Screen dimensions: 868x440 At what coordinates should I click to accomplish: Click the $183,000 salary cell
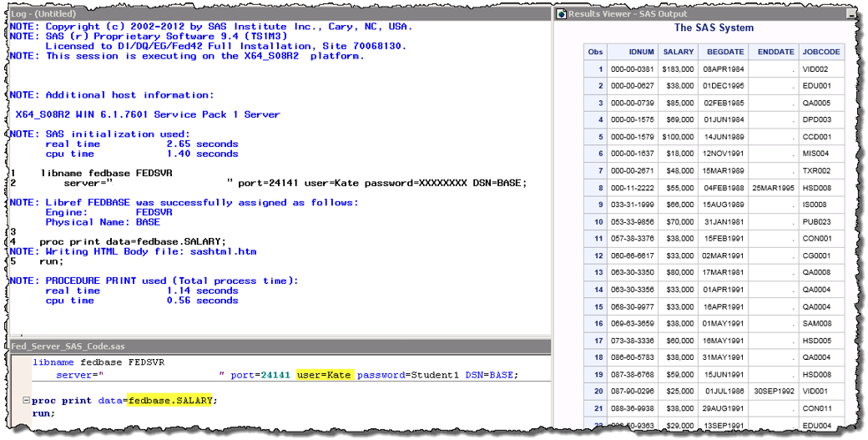678,69
